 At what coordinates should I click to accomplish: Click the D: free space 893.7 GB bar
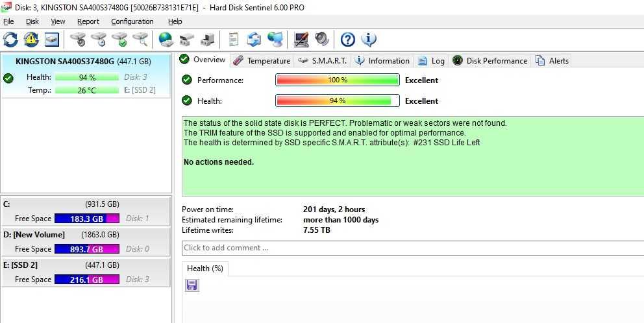coord(86,248)
